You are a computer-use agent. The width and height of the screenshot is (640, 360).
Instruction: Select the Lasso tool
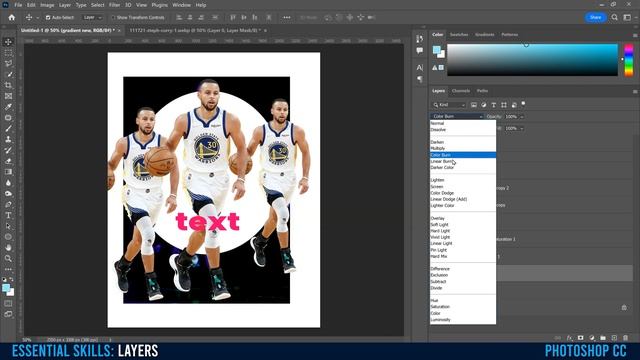click(8, 64)
